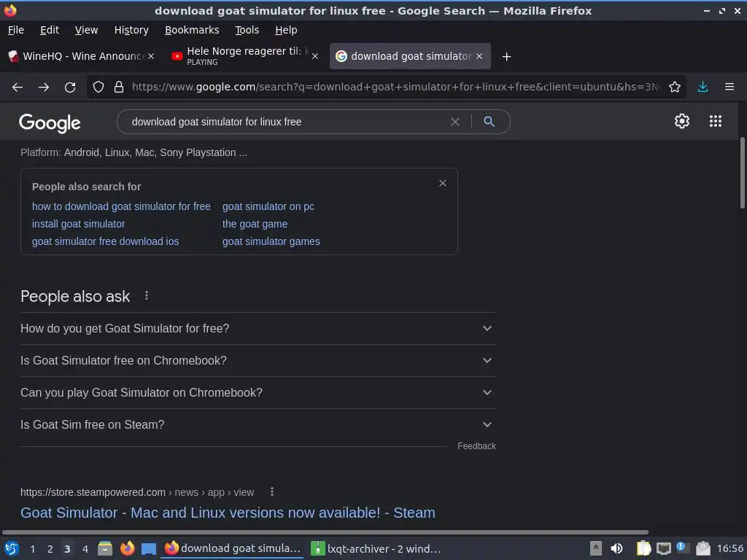Click the Google search magnifier button
Viewport: 747px width, 560px height.
pos(489,122)
